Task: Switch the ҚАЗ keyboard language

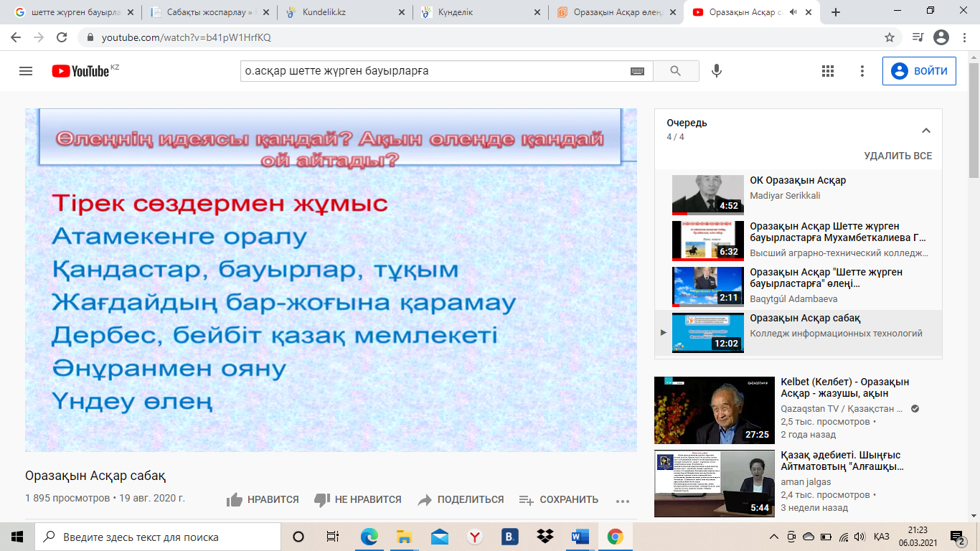Action: [x=882, y=537]
